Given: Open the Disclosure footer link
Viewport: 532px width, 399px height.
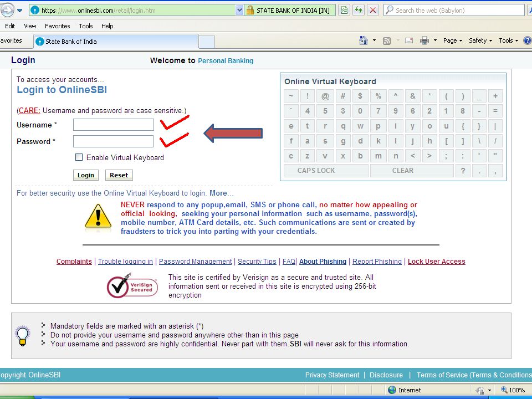Looking at the screenshot, I should [386, 375].
